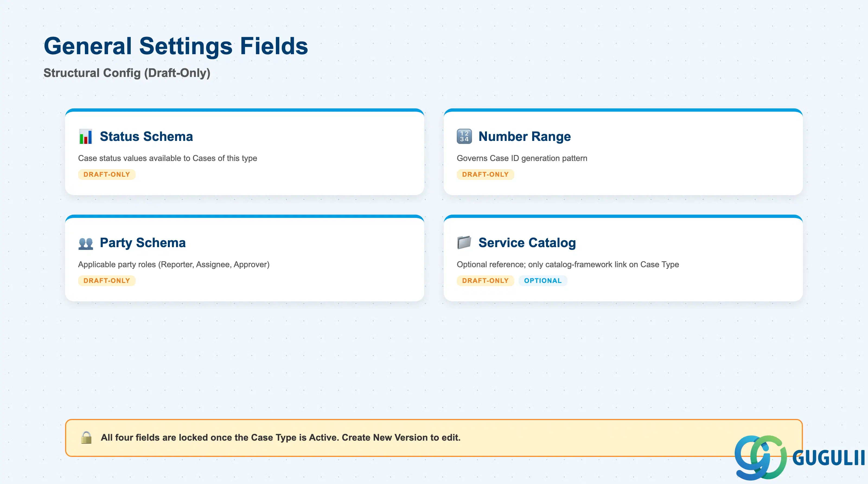Click the folder icon beside Service Catalog
Image resolution: width=868 pixels, height=484 pixels.
[x=464, y=243]
